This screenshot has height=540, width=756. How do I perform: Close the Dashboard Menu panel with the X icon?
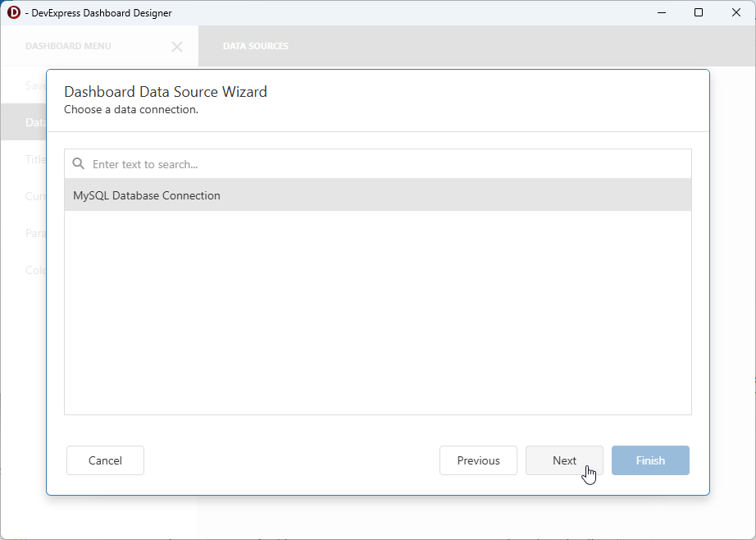(x=177, y=46)
